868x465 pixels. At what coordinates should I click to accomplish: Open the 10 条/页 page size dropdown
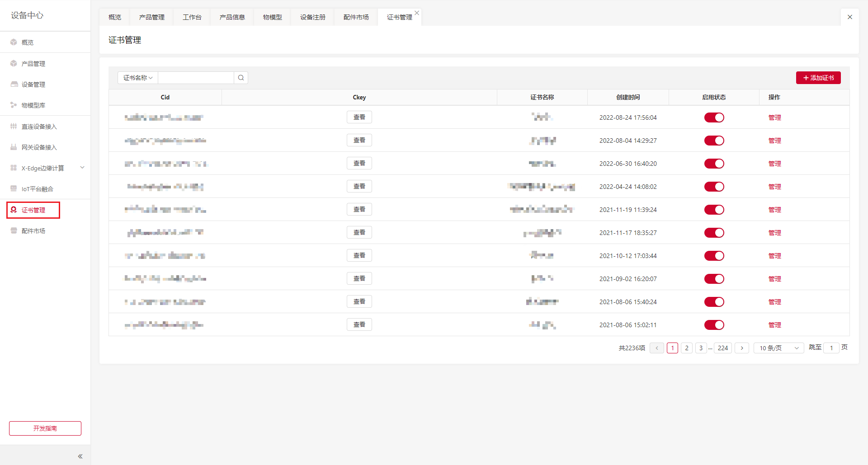point(778,348)
